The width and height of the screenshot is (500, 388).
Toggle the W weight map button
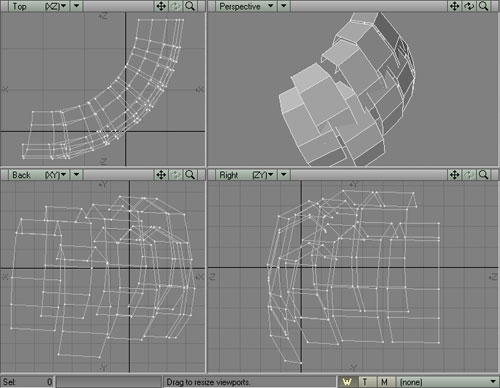click(x=347, y=382)
